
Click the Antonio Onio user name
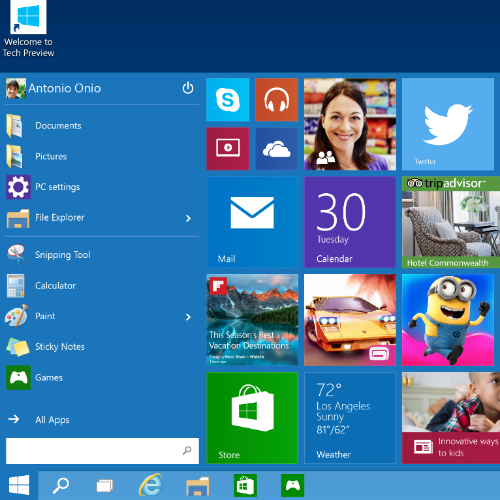pyautogui.click(x=65, y=88)
